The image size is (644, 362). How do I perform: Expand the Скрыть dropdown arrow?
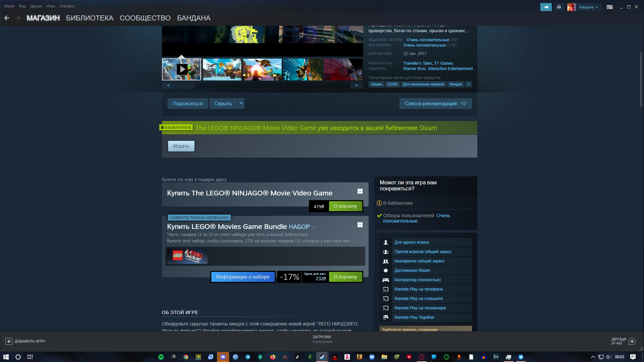241,104
